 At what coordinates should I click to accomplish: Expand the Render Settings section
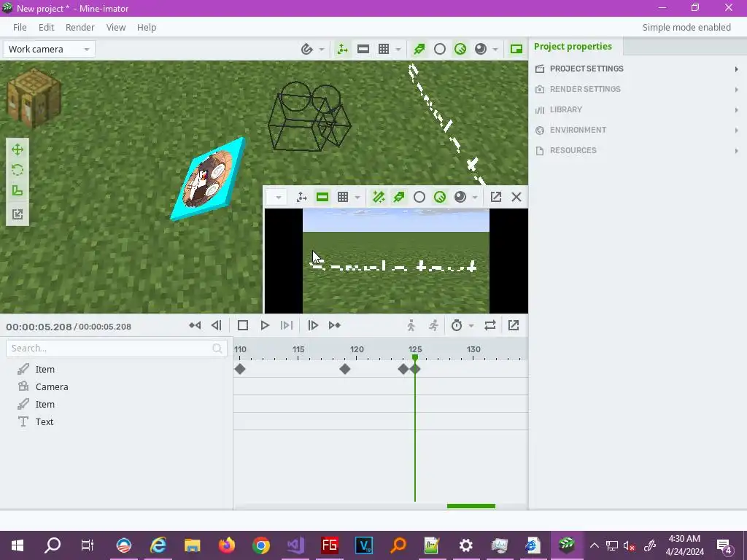pyautogui.click(x=638, y=89)
